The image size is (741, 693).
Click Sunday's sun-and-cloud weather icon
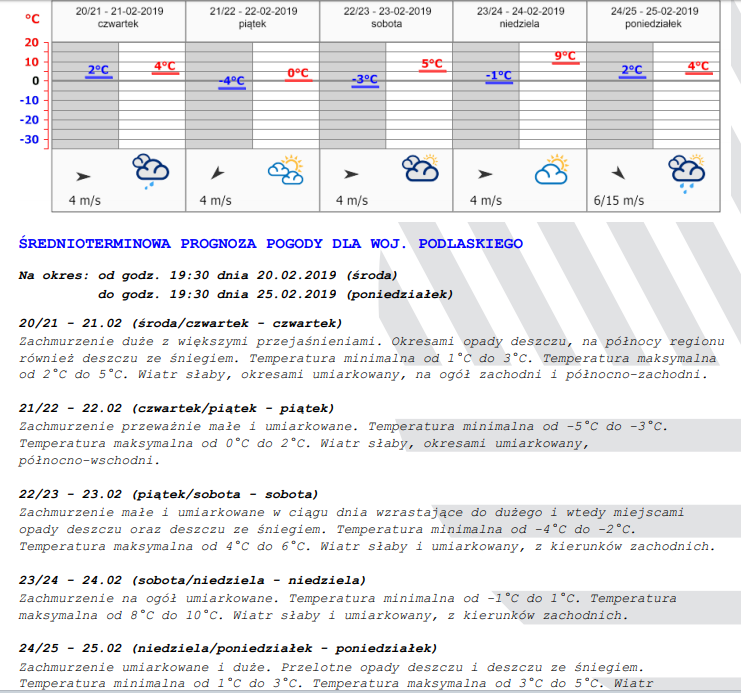click(553, 171)
